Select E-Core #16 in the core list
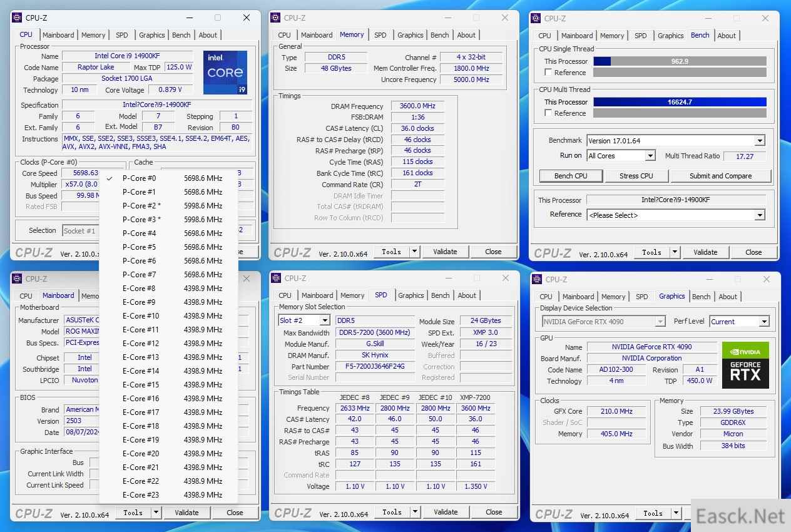 coord(168,399)
